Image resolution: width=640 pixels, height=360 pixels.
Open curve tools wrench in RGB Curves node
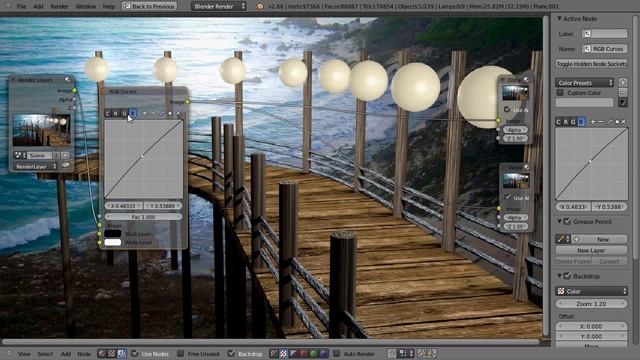click(x=162, y=113)
